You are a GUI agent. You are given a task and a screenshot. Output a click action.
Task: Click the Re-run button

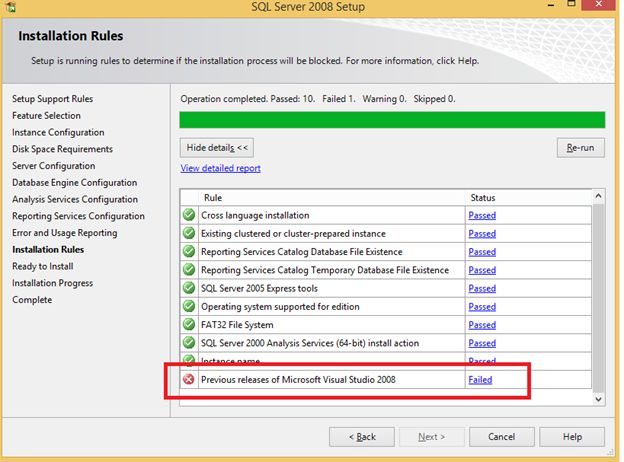(581, 148)
